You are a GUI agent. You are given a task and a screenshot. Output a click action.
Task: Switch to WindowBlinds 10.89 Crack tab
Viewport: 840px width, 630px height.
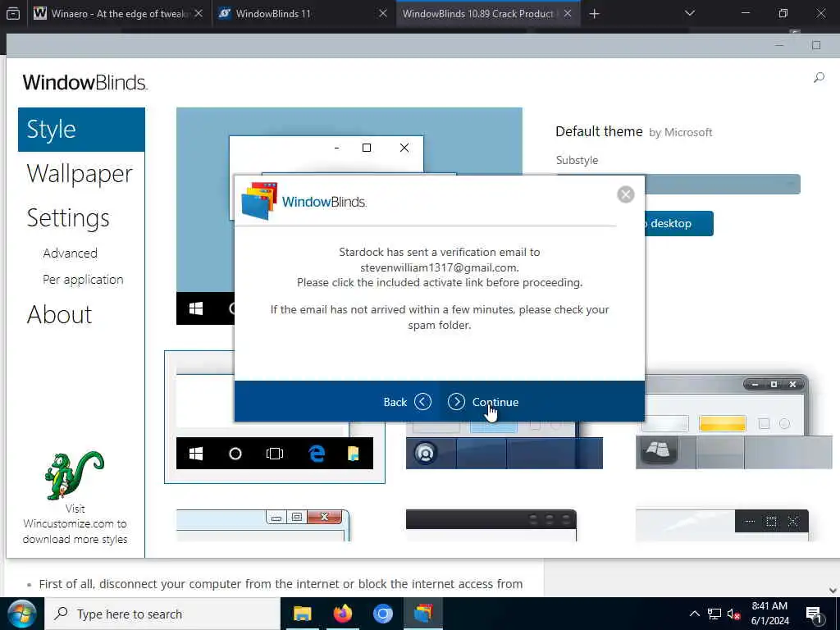tap(487, 13)
